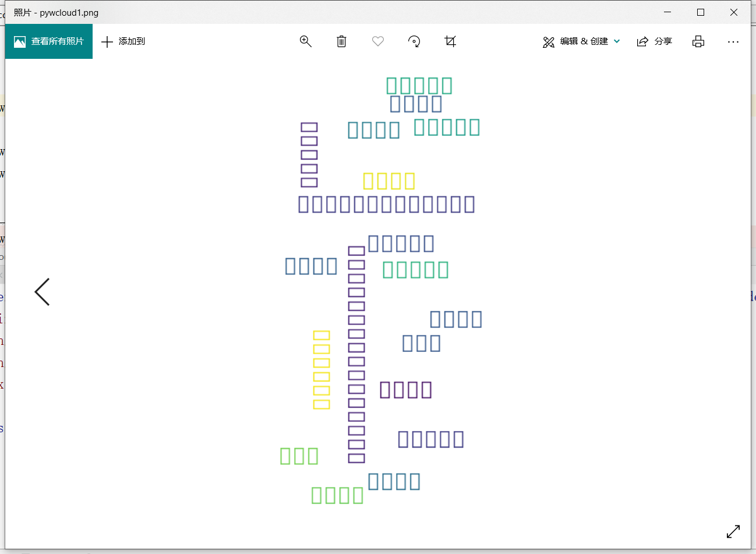Zoom in with the magnifier icon
This screenshot has height=554, width=756.
tap(305, 41)
